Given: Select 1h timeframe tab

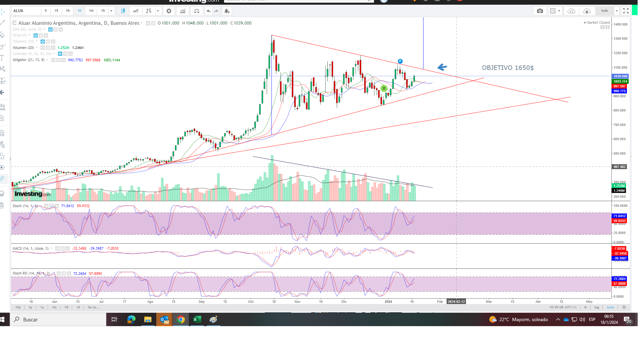Looking at the screenshot, I should (68, 11).
